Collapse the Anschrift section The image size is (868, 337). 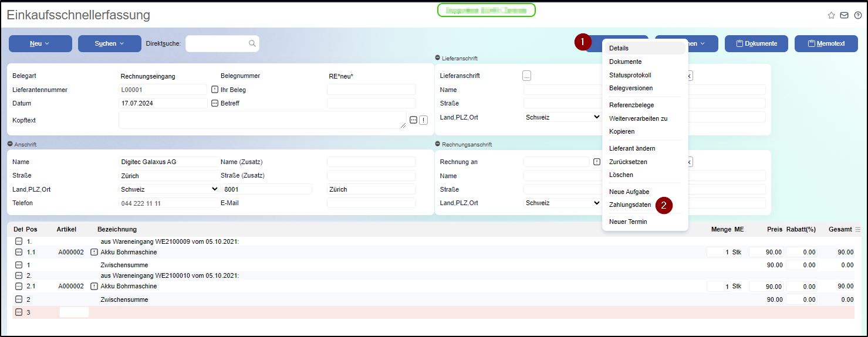pyautogui.click(x=10, y=144)
